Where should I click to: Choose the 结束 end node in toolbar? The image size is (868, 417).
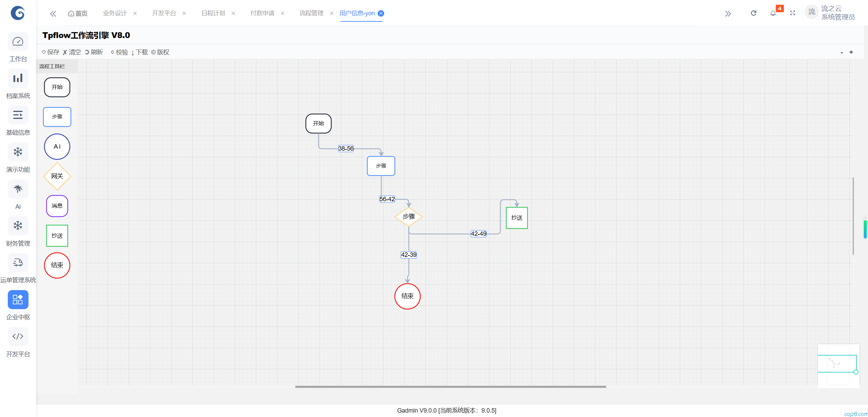point(57,265)
